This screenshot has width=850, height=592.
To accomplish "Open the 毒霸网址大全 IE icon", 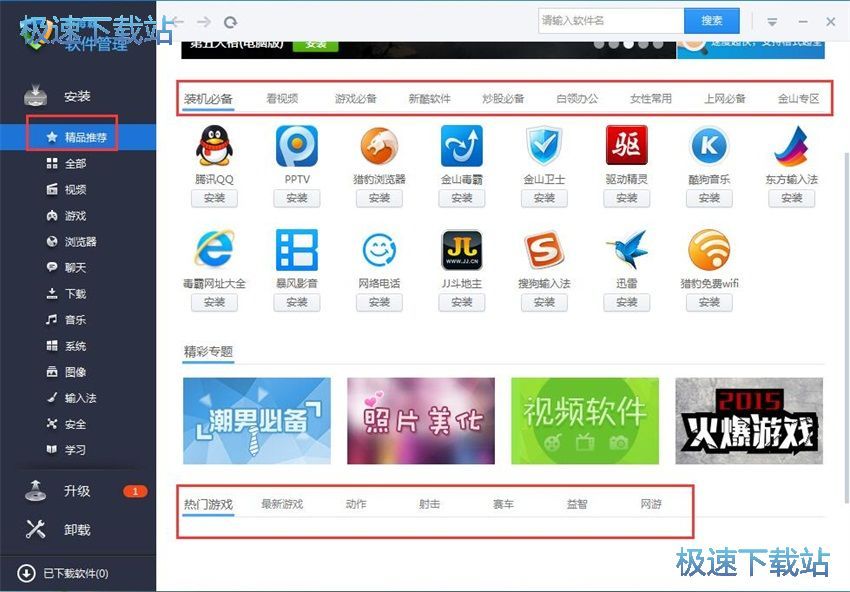I will [x=215, y=249].
